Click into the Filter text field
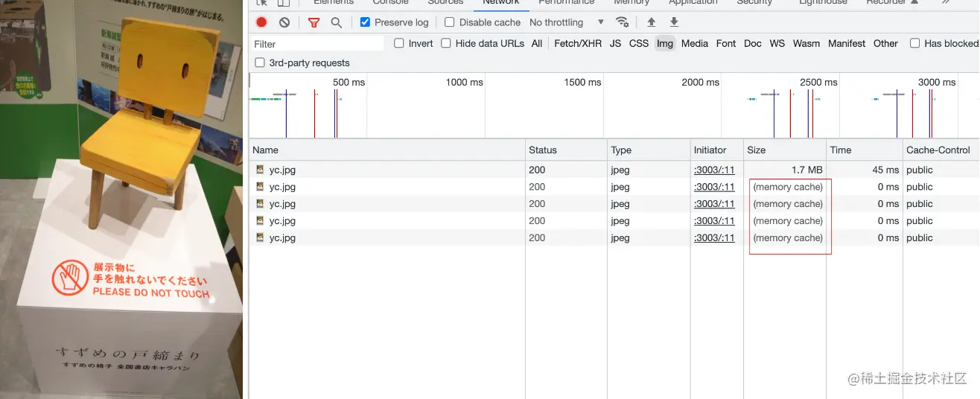Viewport: 980px width, 399px height. click(x=317, y=44)
